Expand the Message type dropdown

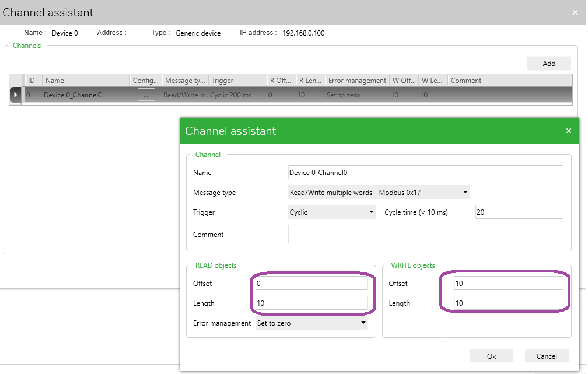tap(379, 192)
